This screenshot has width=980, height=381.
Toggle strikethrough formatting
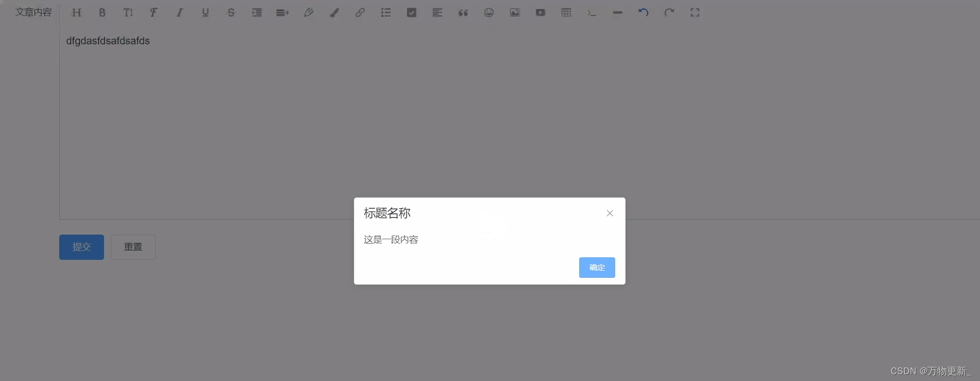pos(231,12)
